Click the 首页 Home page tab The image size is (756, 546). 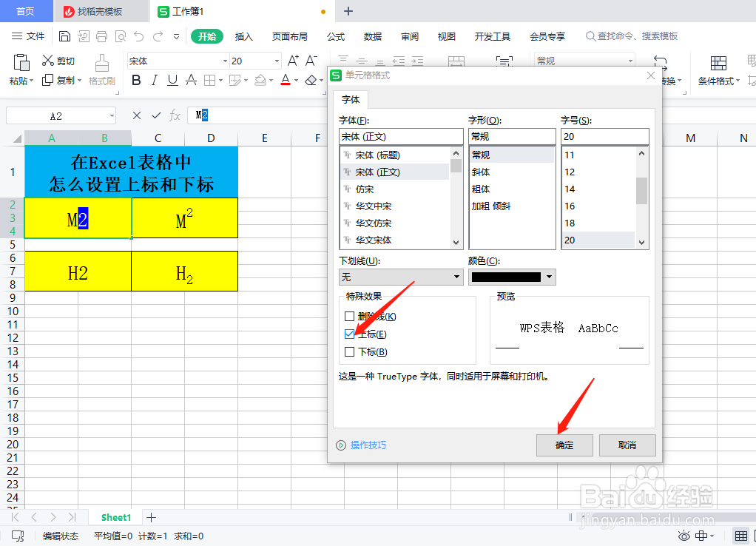(x=26, y=11)
